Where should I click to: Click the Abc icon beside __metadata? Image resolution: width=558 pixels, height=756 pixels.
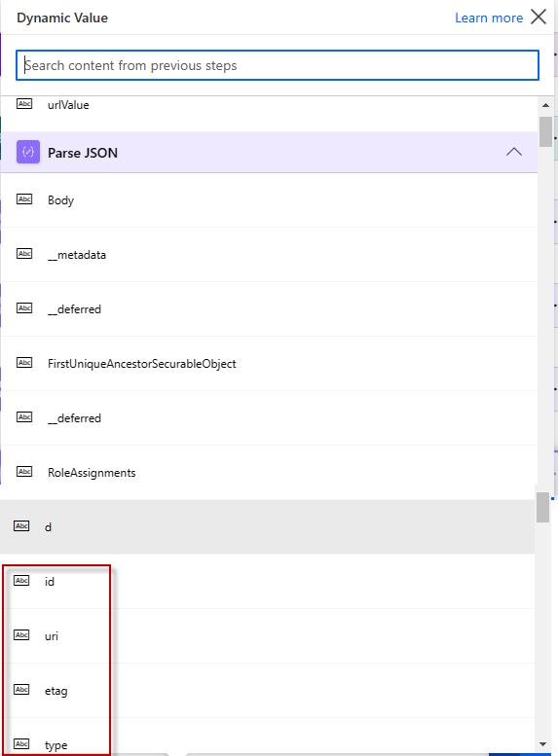click(24, 254)
